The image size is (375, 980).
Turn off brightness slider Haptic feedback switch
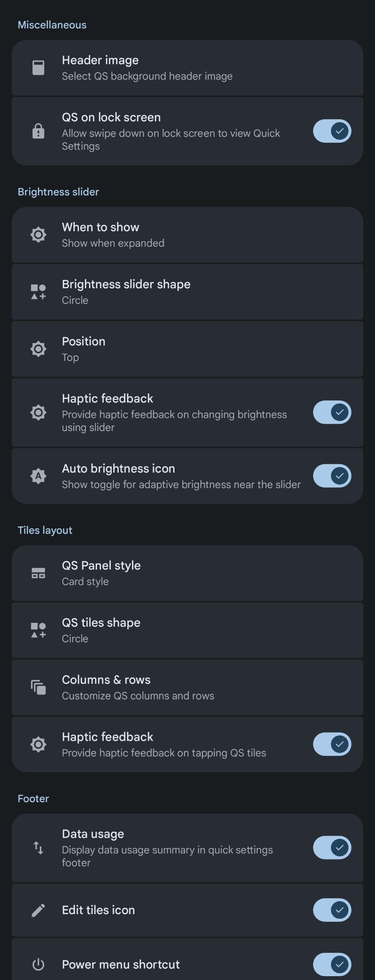[x=332, y=412]
